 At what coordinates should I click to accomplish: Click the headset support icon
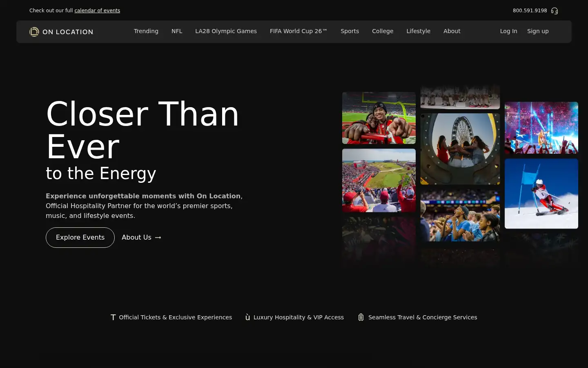point(554,11)
